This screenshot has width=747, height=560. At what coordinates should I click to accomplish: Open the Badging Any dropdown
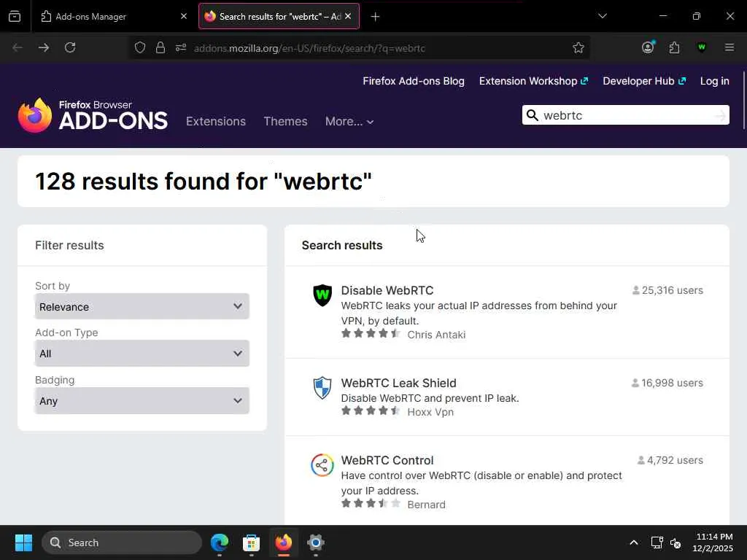142,400
